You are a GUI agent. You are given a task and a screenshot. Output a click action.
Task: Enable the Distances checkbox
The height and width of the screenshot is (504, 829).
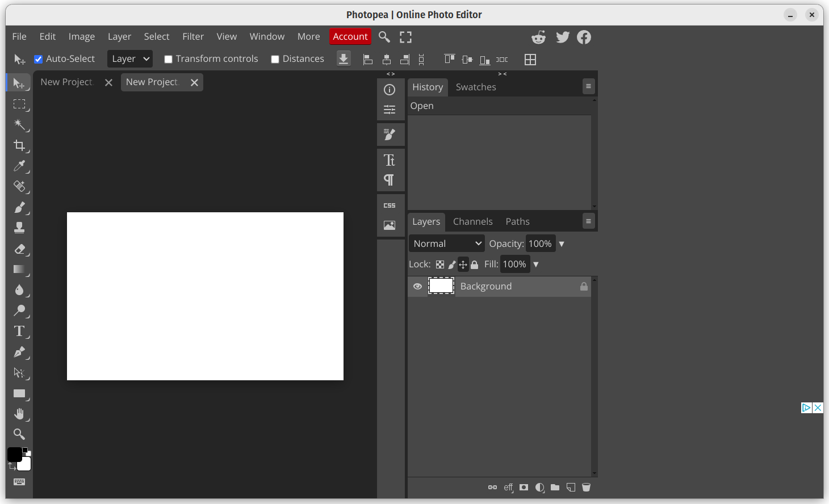coord(275,59)
